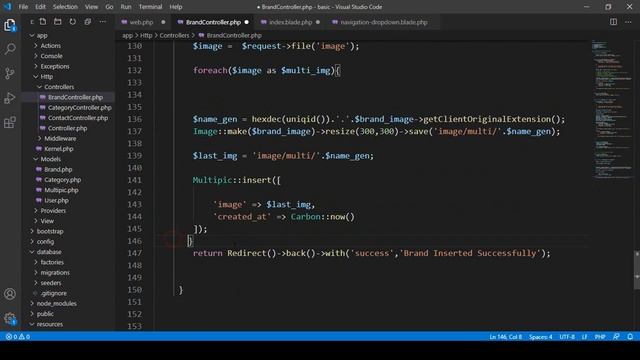
Task: Open Multipic.php model file
Action: pyautogui.click(x=61, y=190)
